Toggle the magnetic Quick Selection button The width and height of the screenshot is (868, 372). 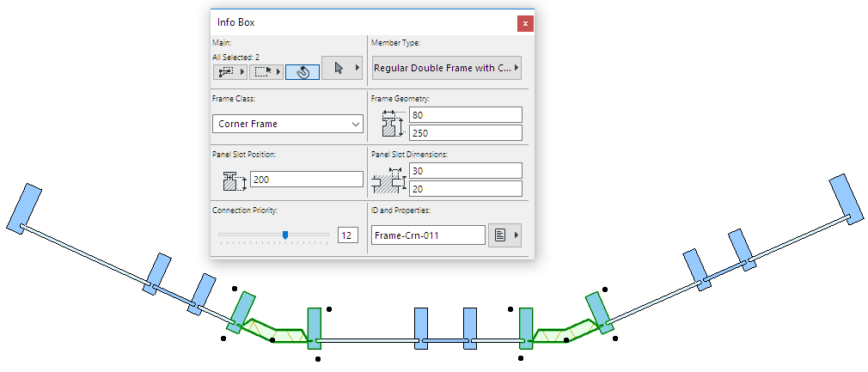(x=303, y=72)
